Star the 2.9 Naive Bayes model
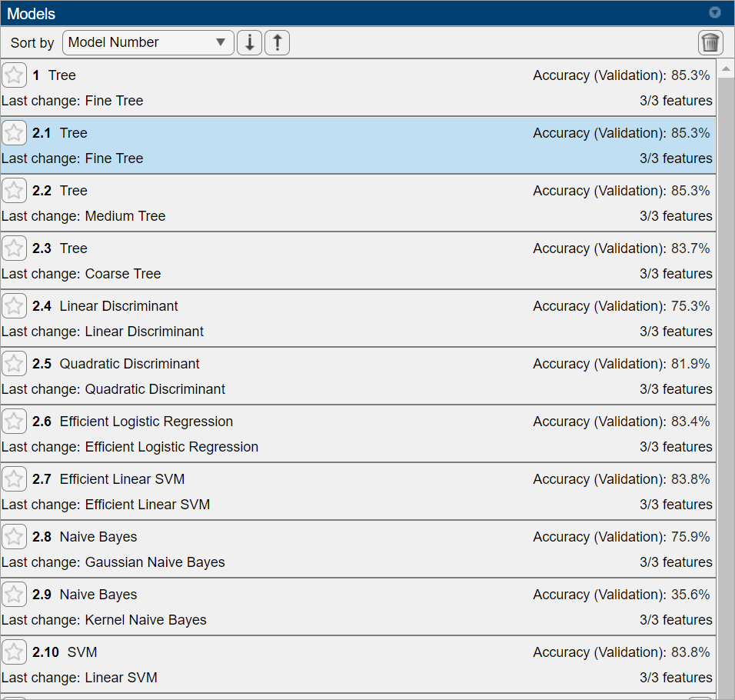 (x=14, y=594)
